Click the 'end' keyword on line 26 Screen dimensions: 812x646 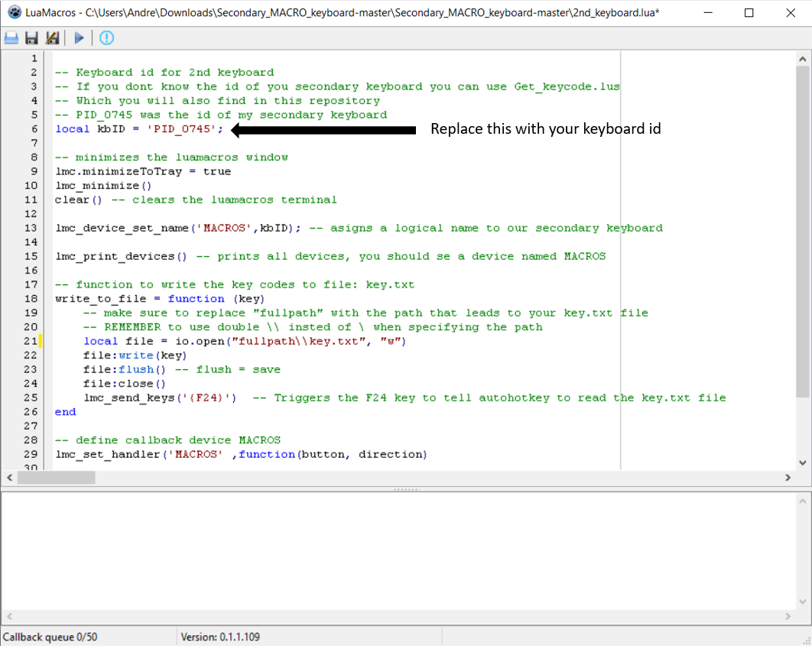[x=65, y=412]
